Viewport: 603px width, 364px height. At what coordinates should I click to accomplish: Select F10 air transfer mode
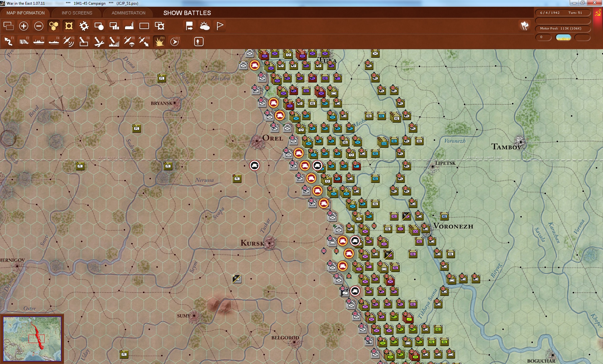[144, 41]
